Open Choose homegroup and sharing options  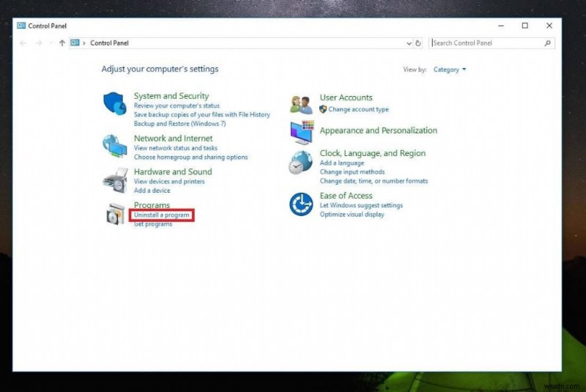(x=190, y=157)
